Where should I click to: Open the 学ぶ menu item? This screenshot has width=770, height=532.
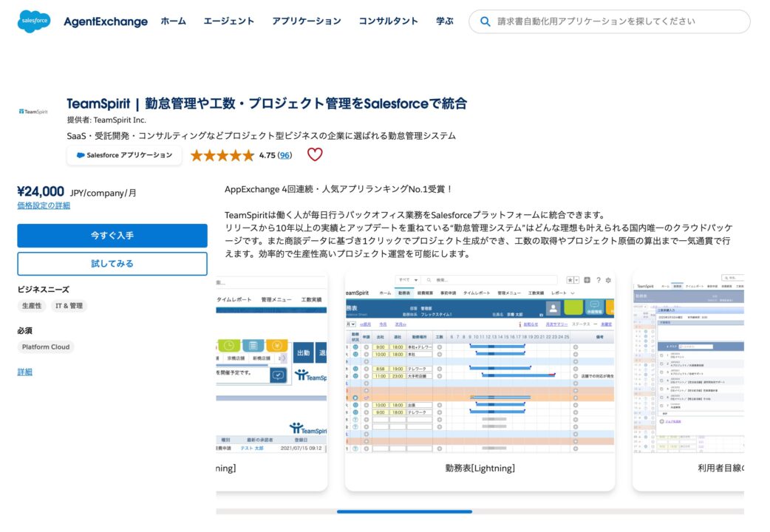click(444, 21)
